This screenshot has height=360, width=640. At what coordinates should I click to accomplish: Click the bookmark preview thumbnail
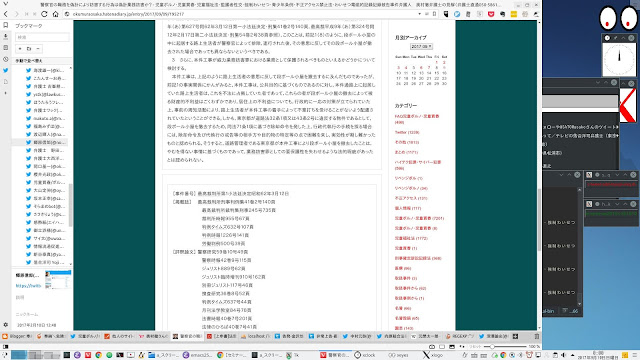58,279
